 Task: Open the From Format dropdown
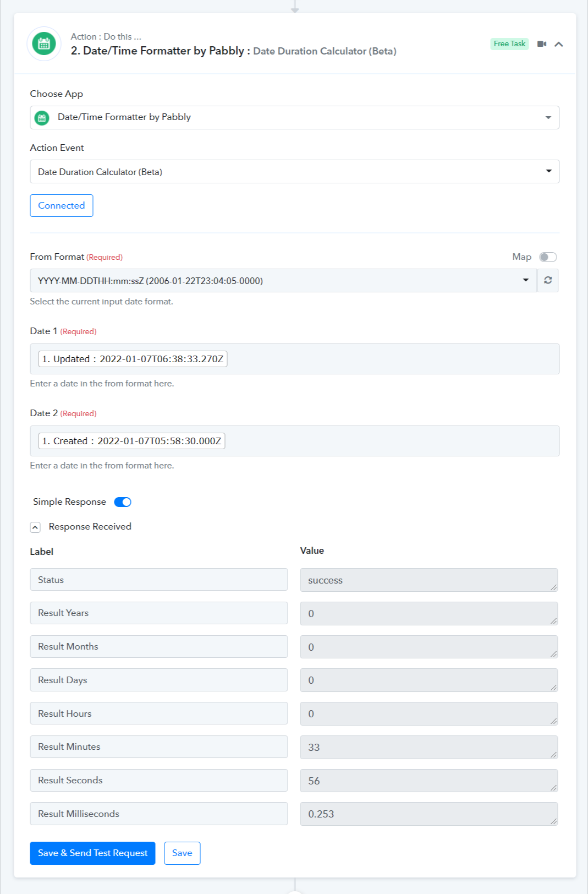tap(283, 281)
